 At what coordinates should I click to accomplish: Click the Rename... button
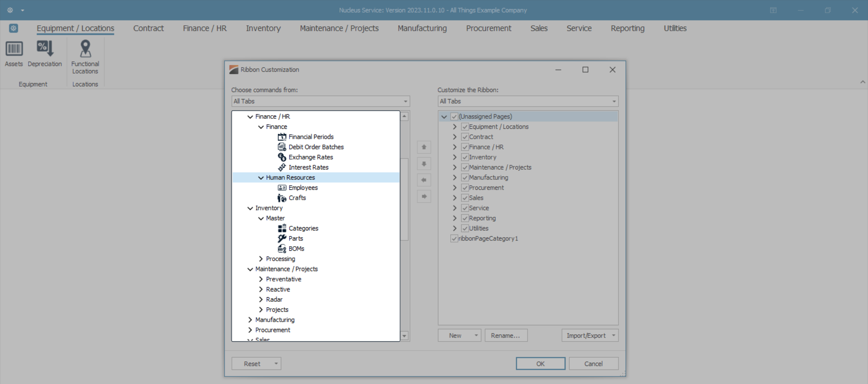(x=506, y=336)
